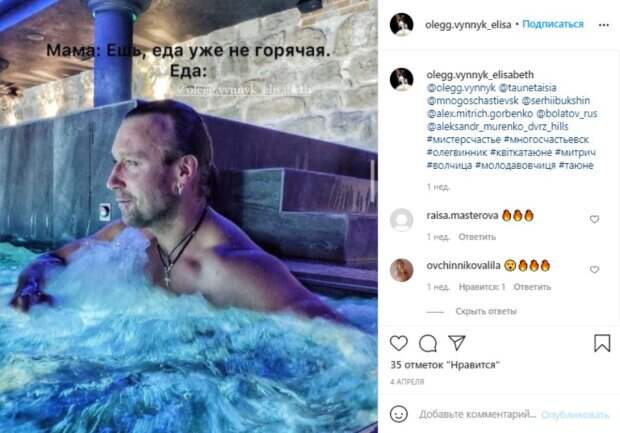Open the #олегвинник hashtag

(457, 152)
